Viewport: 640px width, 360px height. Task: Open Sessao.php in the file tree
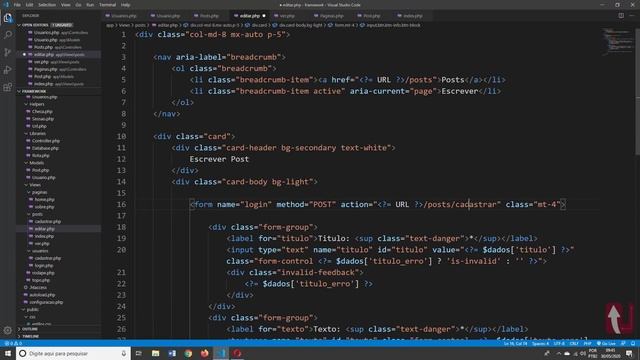[43, 119]
